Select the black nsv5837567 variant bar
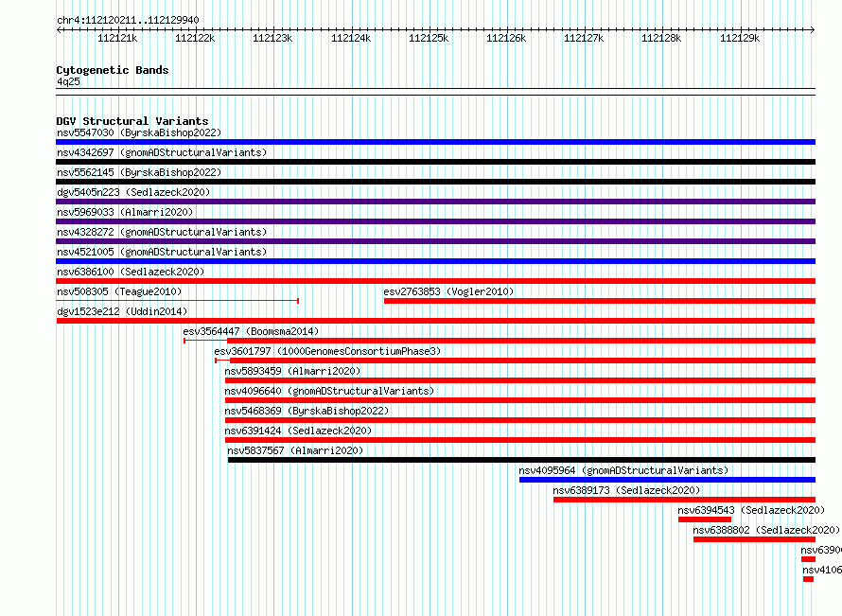Viewport: 842px width, 616px height. click(521, 460)
